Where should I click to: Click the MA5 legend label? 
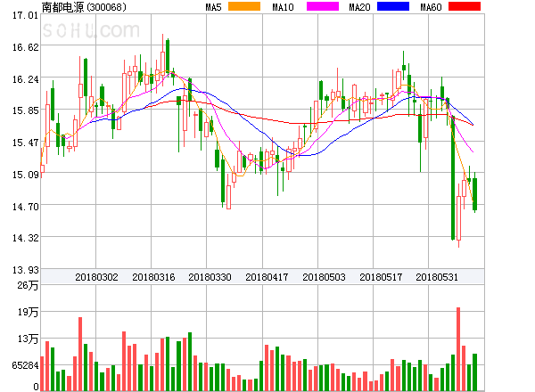(x=214, y=7)
